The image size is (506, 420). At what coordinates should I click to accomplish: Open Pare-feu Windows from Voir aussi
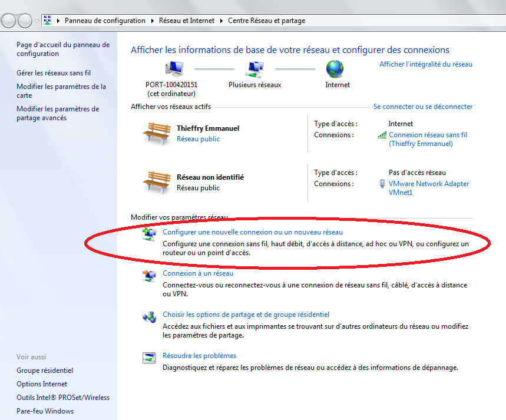pyautogui.click(x=45, y=411)
